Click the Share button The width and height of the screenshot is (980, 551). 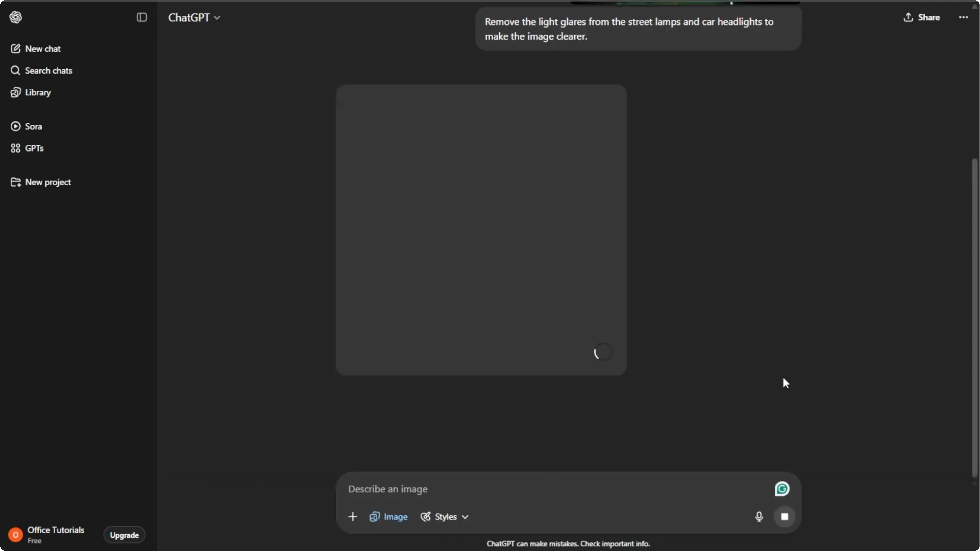[x=921, y=17]
